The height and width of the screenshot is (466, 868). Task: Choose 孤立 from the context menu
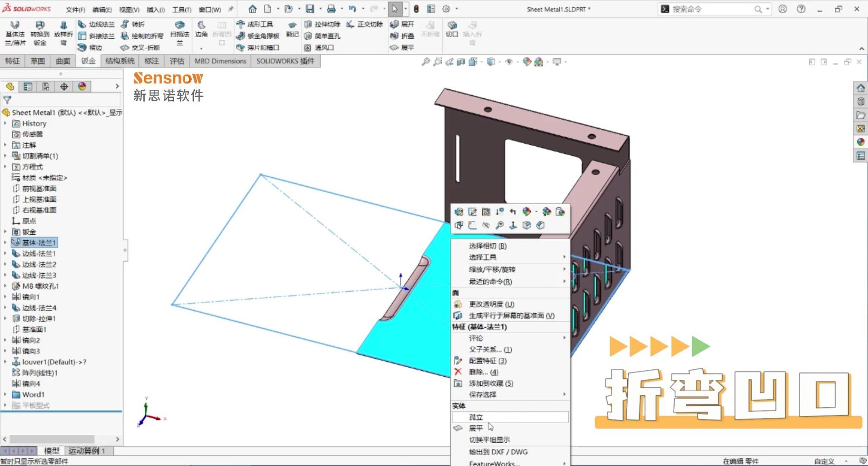[x=476, y=417]
